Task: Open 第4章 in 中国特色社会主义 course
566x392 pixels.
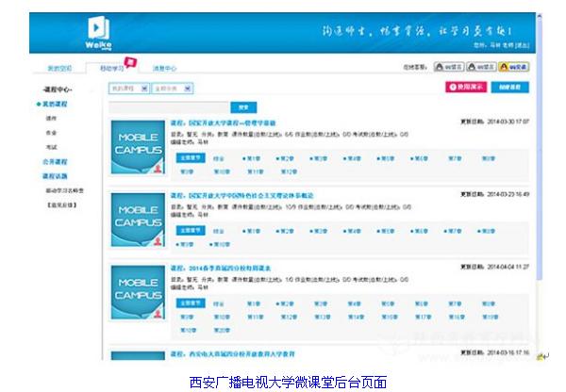Action: pyautogui.click(x=352, y=231)
